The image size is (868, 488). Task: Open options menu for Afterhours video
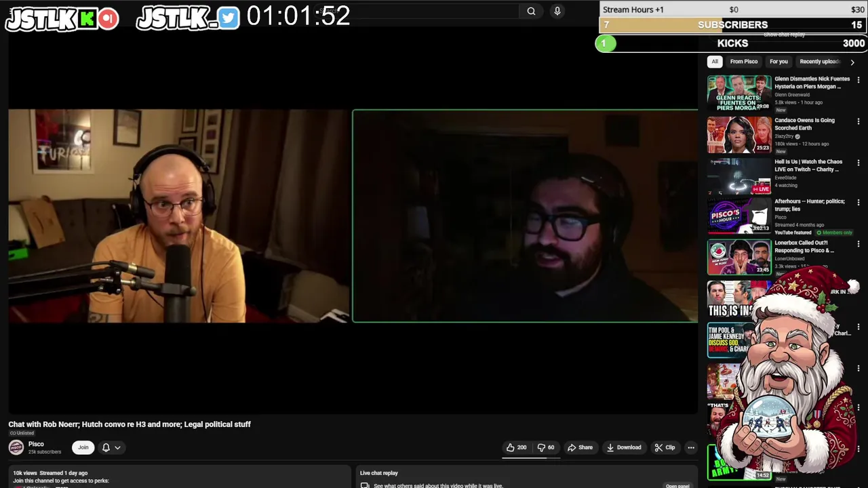point(859,203)
